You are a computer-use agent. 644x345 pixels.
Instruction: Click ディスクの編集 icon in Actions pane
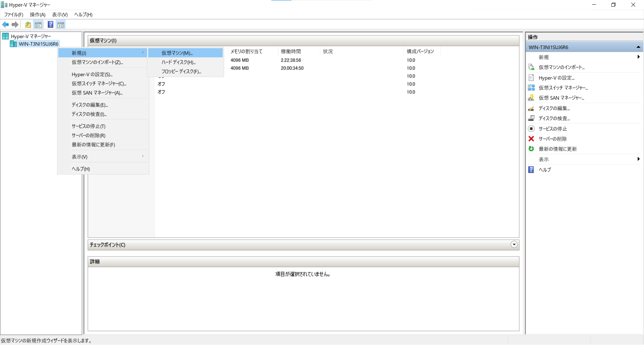tap(531, 108)
